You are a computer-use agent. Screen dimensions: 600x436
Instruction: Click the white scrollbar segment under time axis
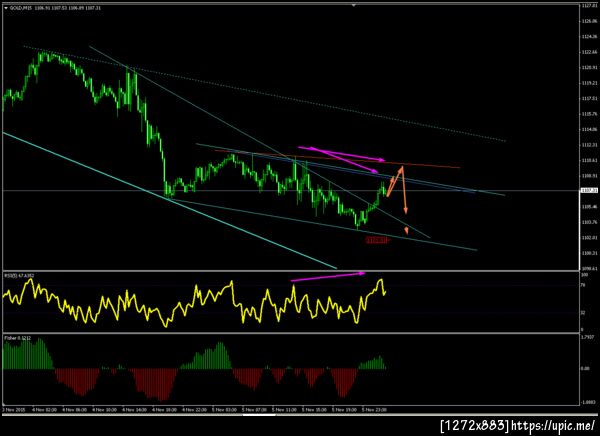tap(259, 414)
